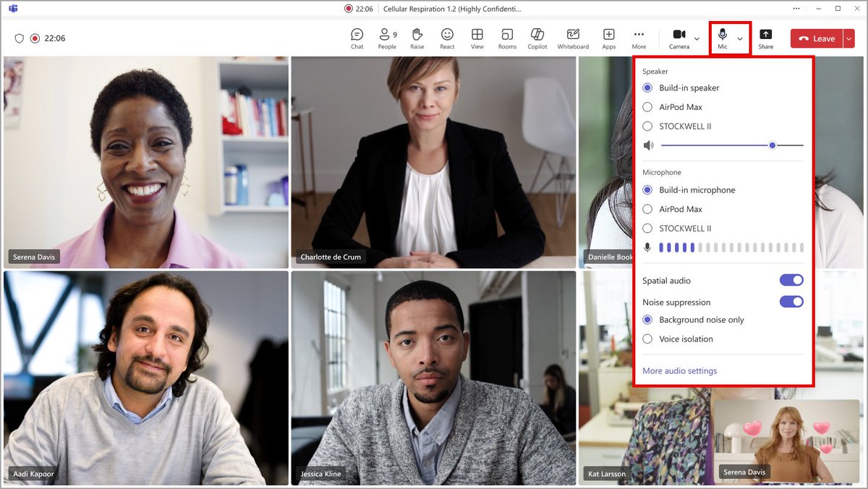The width and height of the screenshot is (868, 489).
Task: Open breakout Rooms
Action: 507,39
